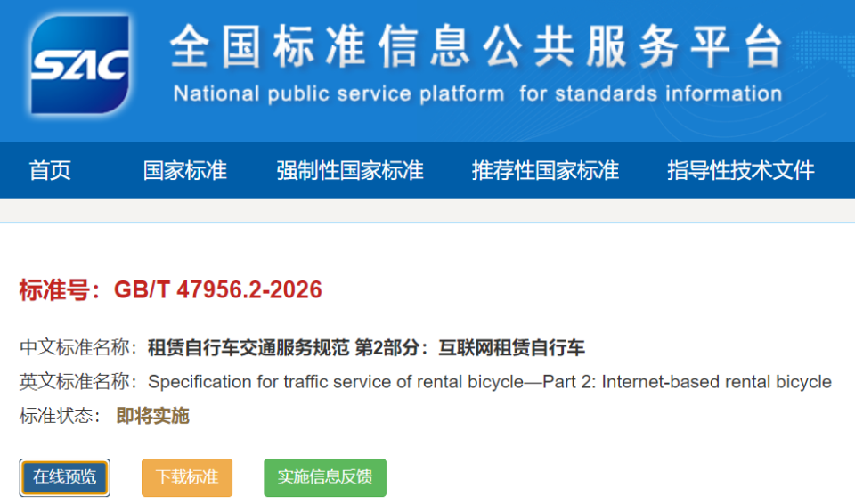The image size is (855, 504).
Task: Go to 国家标准 menu item
Action: pyautogui.click(x=185, y=170)
